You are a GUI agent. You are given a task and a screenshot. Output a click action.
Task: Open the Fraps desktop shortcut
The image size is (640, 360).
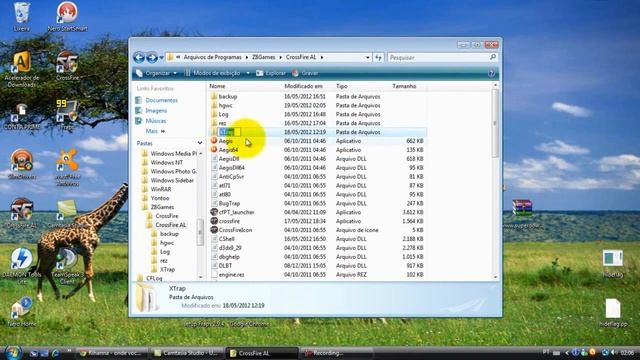point(67,110)
